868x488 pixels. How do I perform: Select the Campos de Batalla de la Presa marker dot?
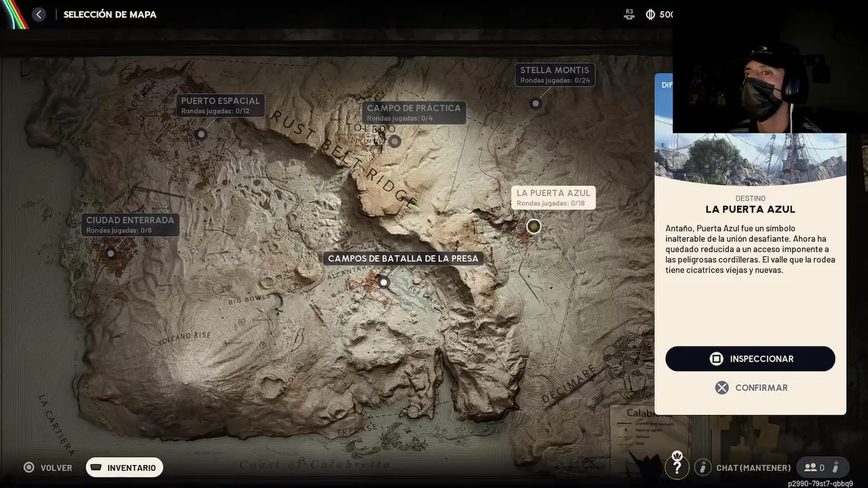[x=384, y=282]
